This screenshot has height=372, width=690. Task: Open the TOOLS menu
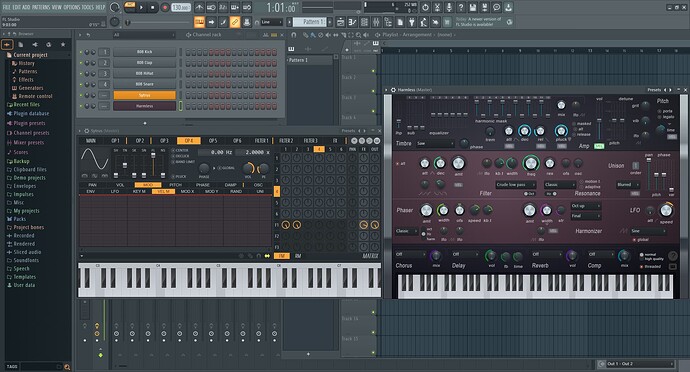[88, 7]
